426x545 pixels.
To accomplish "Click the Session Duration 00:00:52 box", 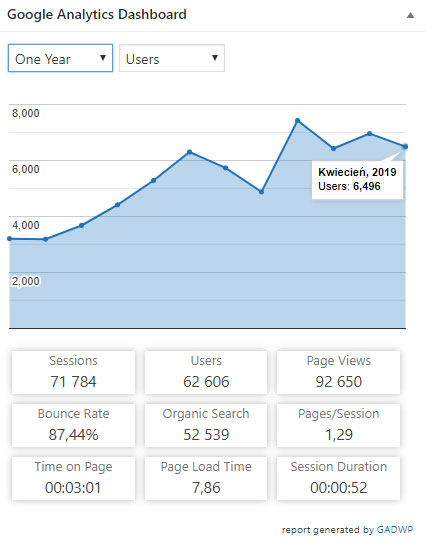I will pyautogui.click(x=338, y=478).
